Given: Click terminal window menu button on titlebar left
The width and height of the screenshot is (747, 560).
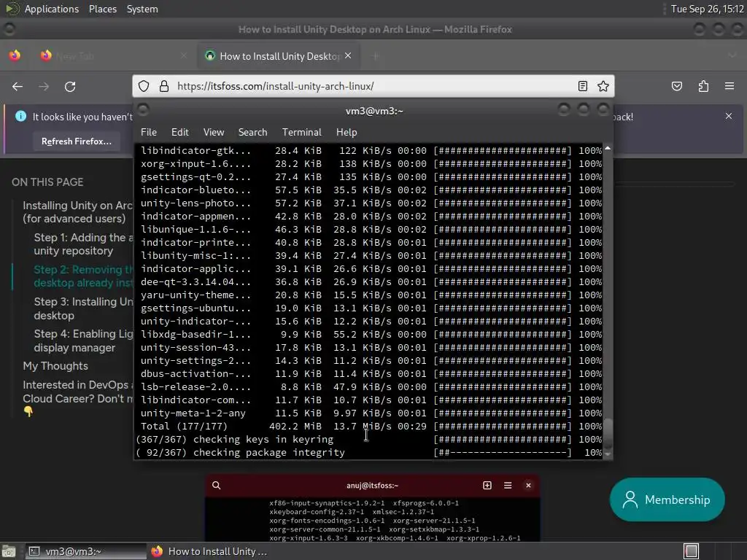Looking at the screenshot, I should [x=143, y=110].
